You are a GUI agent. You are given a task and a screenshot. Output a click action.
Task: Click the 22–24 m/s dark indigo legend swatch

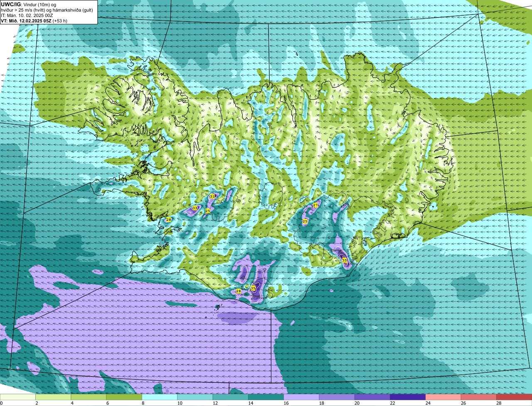(408, 397)
